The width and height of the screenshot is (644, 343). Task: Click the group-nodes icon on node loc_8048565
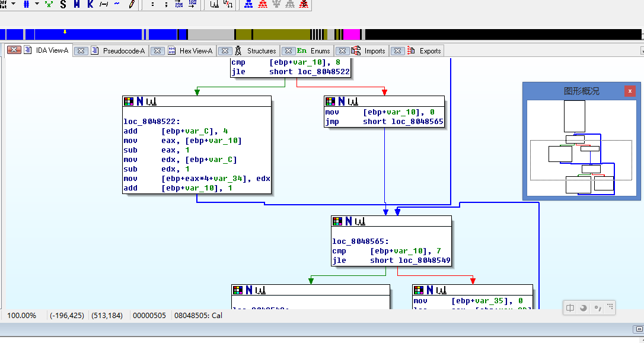point(360,221)
